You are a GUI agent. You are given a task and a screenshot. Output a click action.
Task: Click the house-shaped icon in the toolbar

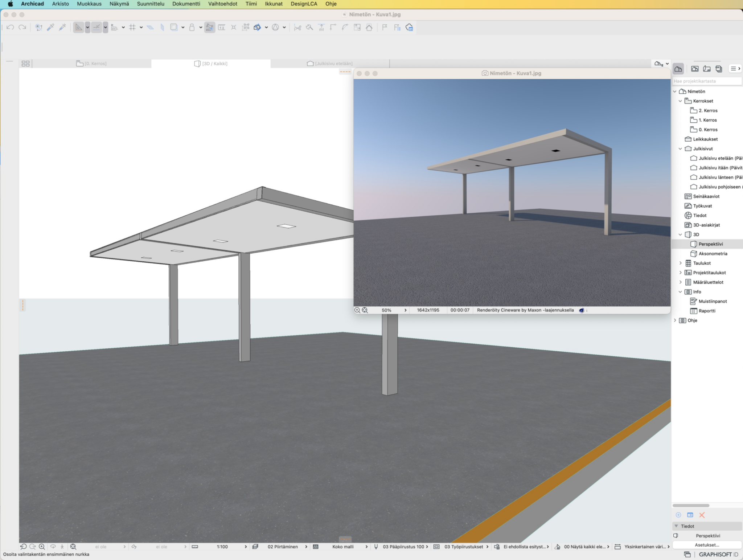pyautogui.click(x=369, y=27)
